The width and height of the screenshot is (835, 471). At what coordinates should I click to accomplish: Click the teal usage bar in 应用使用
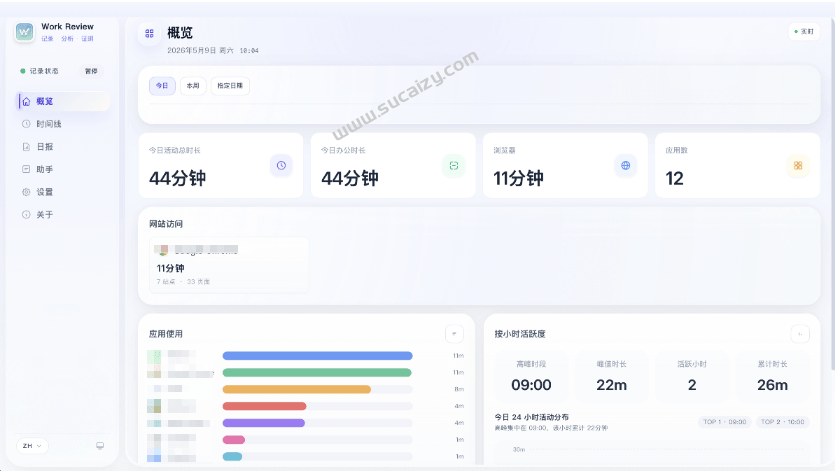232,457
